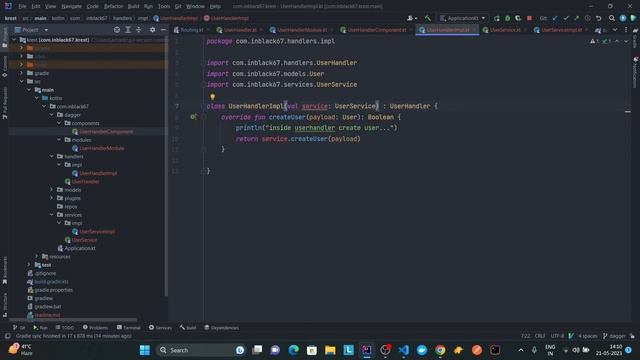Image resolution: width=640 pixels, height=360 pixels.
Task: Open the Tools menu
Action: click(x=164, y=6)
